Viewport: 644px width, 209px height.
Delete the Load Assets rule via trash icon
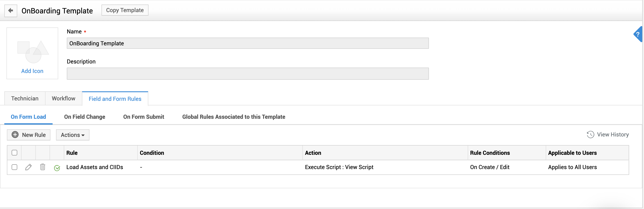point(43,167)
